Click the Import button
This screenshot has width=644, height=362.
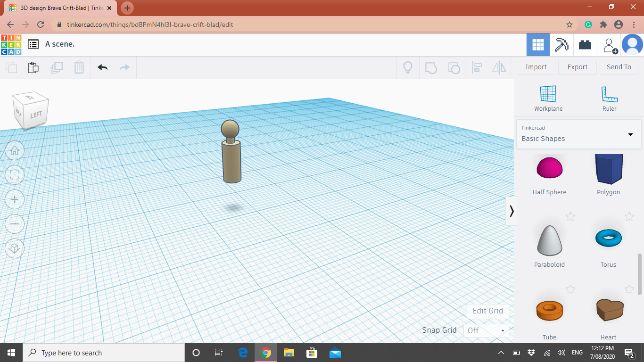coord(536,67)
